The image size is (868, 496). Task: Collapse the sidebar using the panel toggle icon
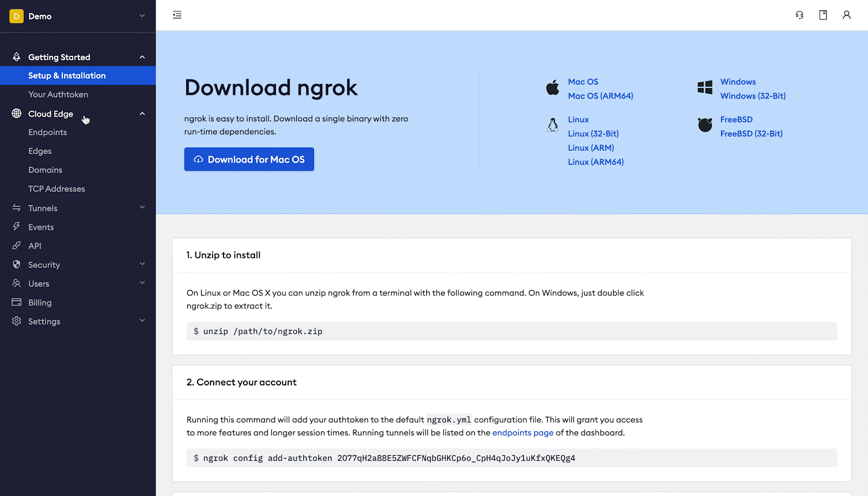(x=177, y=15)
